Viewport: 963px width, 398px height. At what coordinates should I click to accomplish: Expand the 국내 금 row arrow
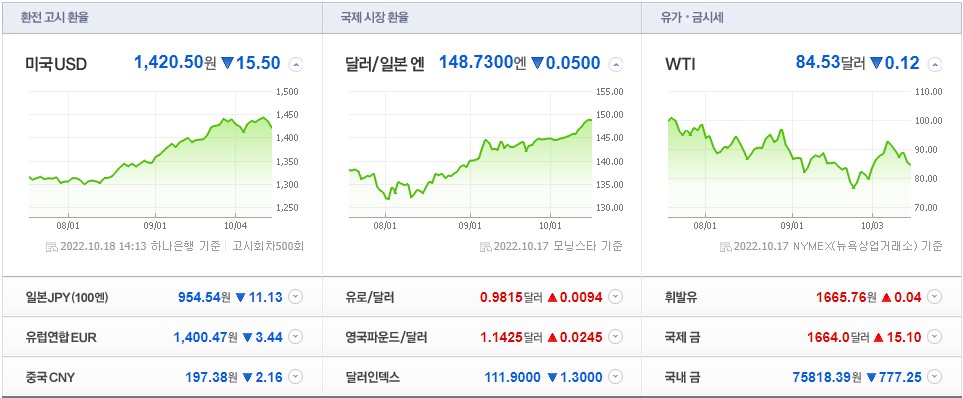[934, 377]
